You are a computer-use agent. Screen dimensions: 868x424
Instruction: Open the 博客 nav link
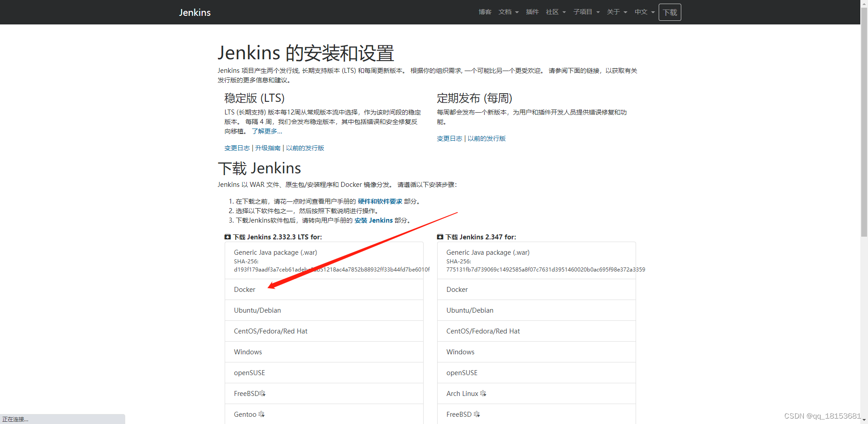(x=485, y=12)
